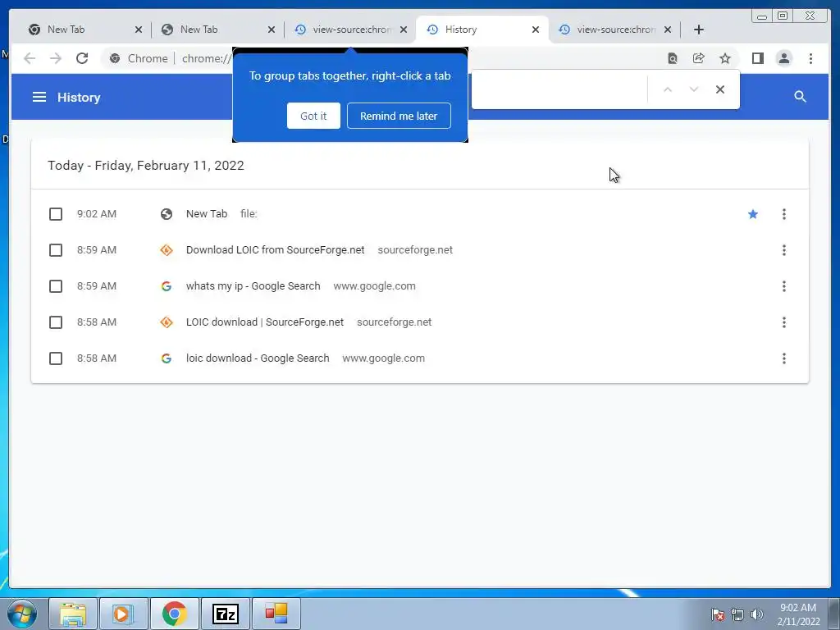Open actions menu for whats my ip entry
Viewport: 840px width, 630px height.
coord(783,286)
